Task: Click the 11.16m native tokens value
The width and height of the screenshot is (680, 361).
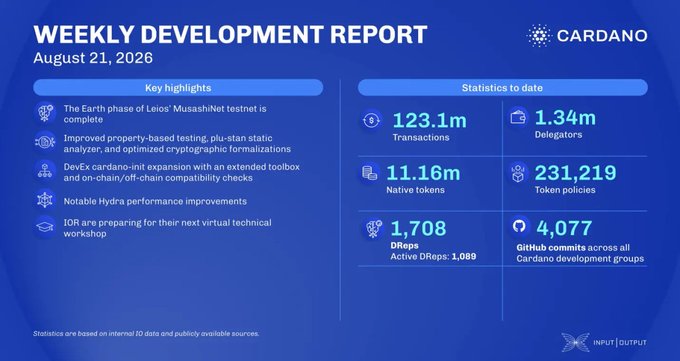Action: [423, 173]
